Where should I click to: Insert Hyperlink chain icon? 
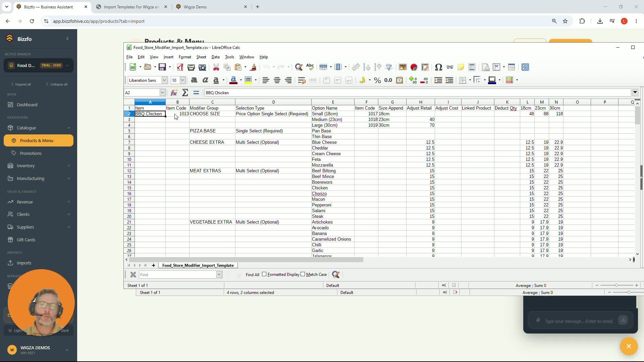(x=450, y=67)
